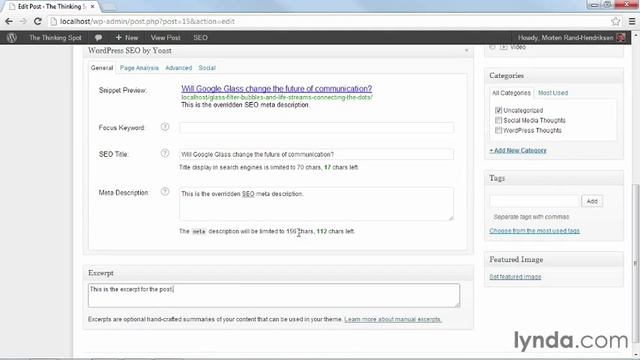Viewport: 640px width, 360px height.
Task: Click the snippet preview title link
Action: (276, 89)
